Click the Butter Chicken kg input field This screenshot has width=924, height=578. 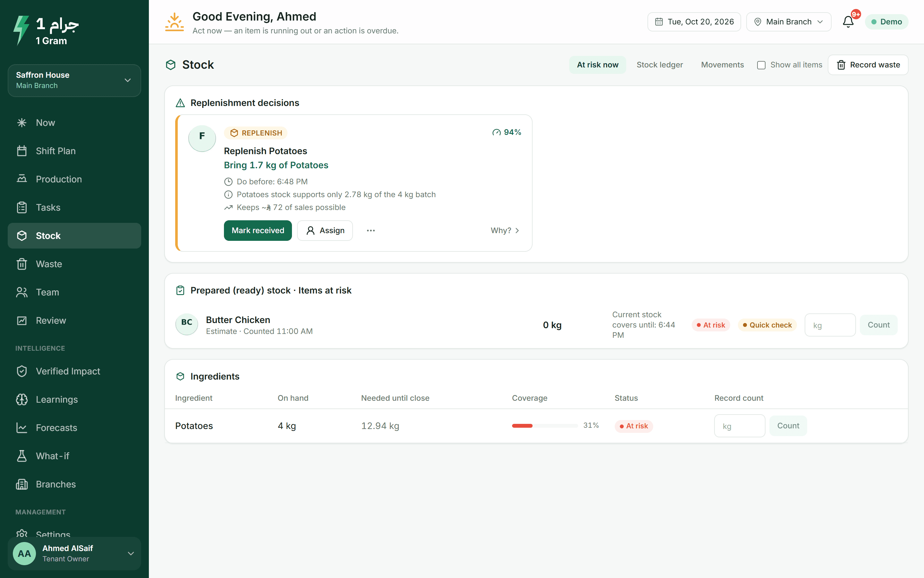(830, 325)
